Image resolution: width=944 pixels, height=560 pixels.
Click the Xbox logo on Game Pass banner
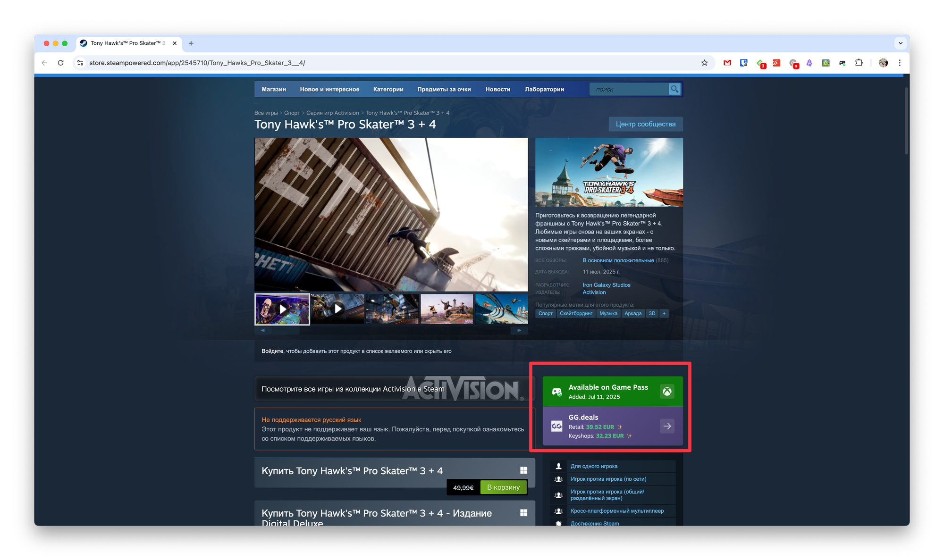(x=667, y=391)
